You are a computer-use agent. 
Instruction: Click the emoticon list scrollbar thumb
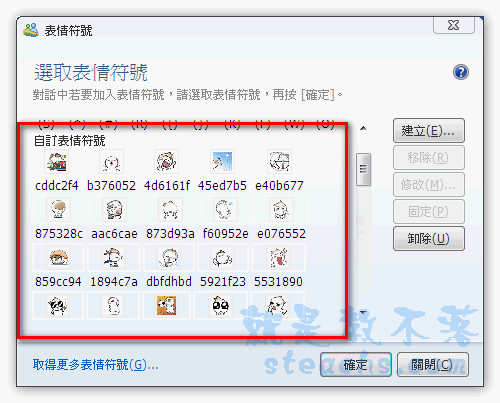(363, 169)
